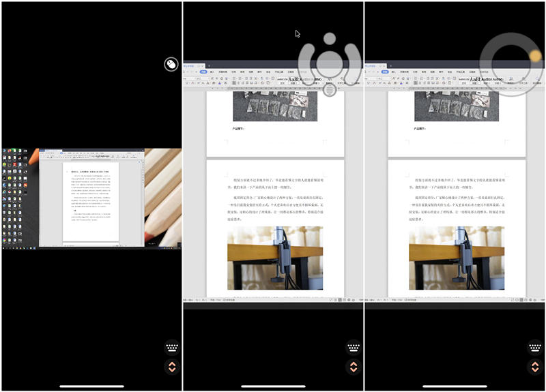Open the keyboard button in middle panel
The width and height of the screenshot is (546, 392).
(353, 347)
